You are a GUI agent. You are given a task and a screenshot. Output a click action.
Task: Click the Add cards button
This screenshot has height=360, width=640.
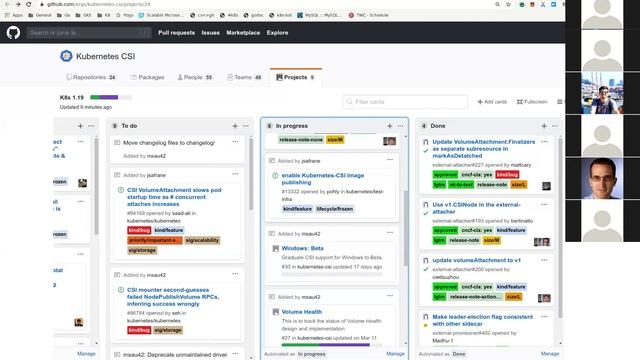click(x=492, y=102)
